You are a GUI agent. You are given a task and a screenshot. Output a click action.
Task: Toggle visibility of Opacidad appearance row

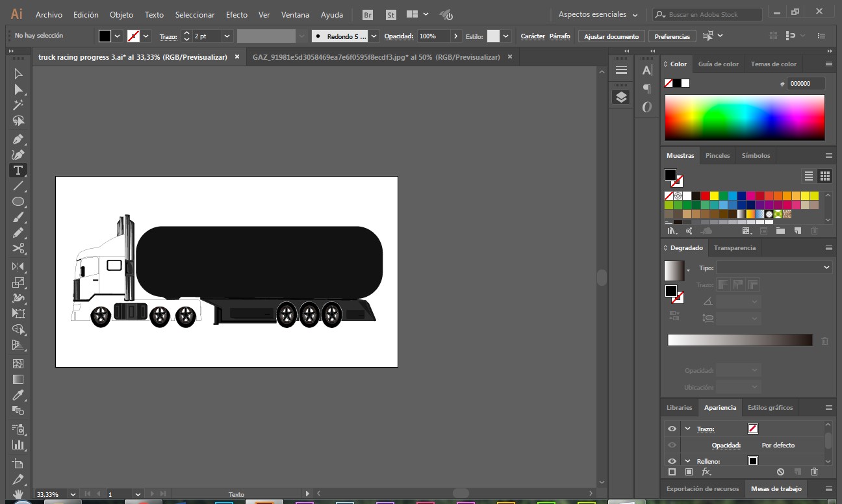(672, 445)
